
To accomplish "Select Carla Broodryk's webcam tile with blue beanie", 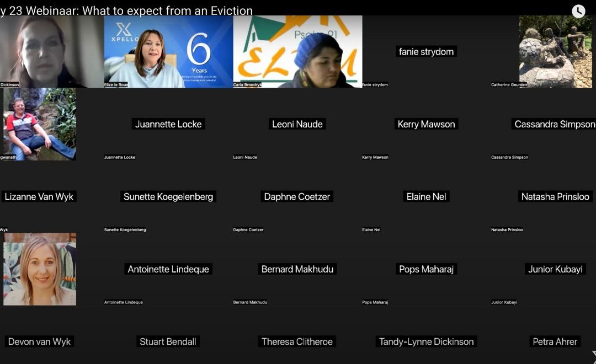I will click(297, 52).
